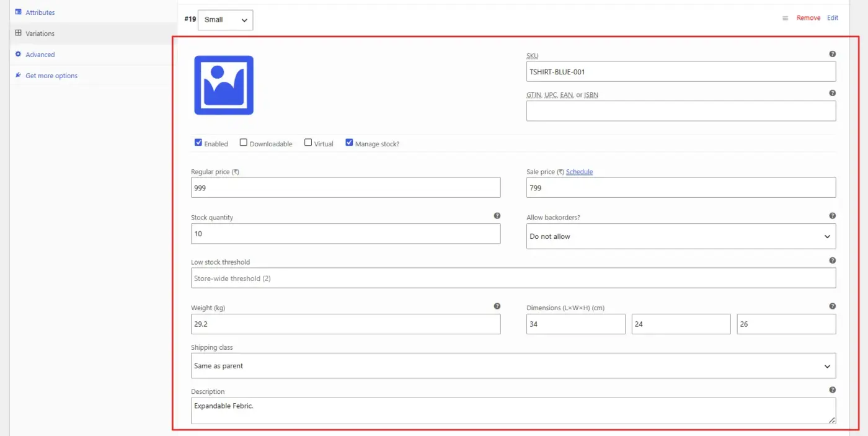Click the Get more options plug icon
The image size is (868, 436).
pos(18,75)
